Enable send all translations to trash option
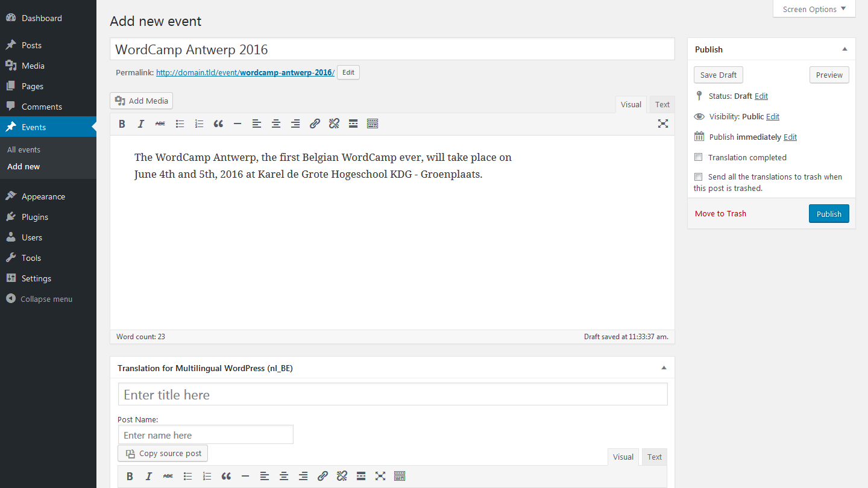Image resolution: width=868 pixels, height=488 pixels. tap(699, 177)
